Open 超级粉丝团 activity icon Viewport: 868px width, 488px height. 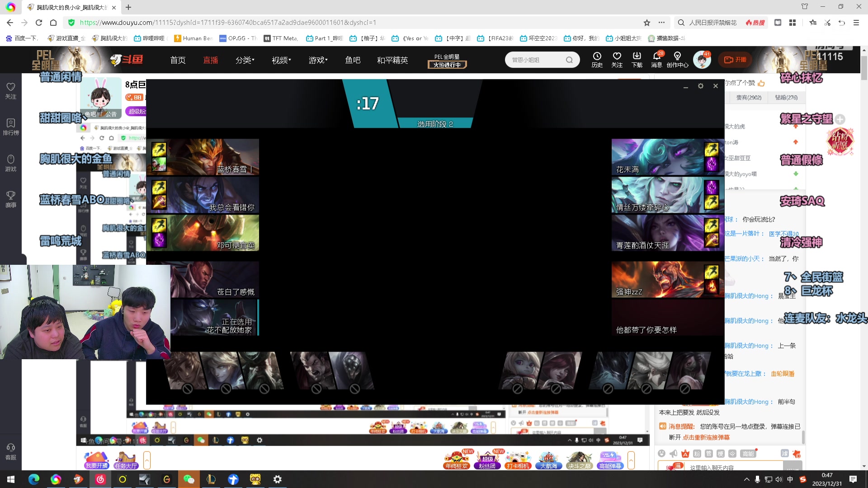(487, 460)
